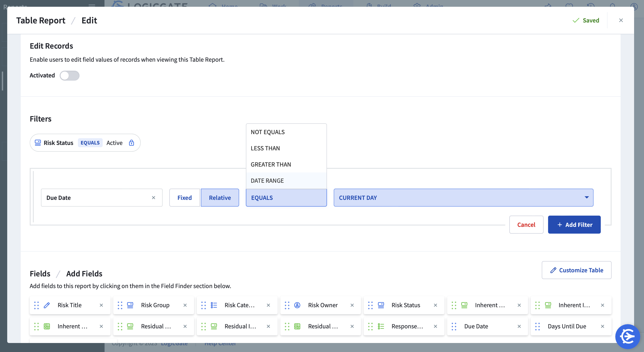Viewport: 644px width, 352px height.
Task: Click the Add Filter button
Action: point(574,225)
